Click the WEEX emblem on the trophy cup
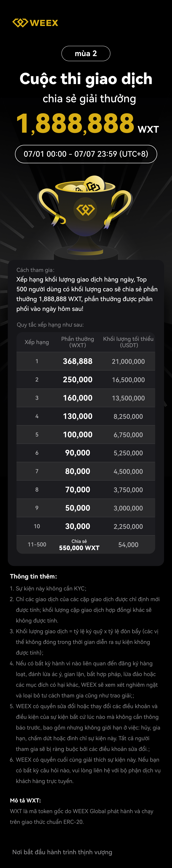The width and height of the screenshot is (172, 868). (86, 210)
